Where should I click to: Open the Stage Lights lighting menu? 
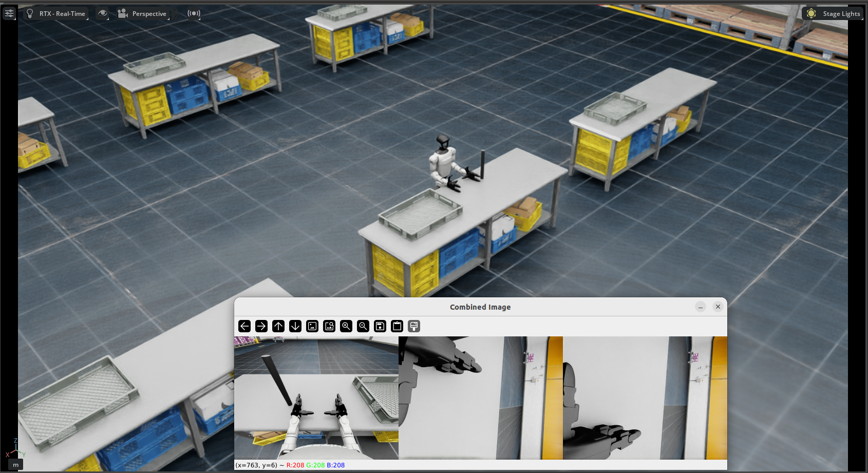point(833,14)
